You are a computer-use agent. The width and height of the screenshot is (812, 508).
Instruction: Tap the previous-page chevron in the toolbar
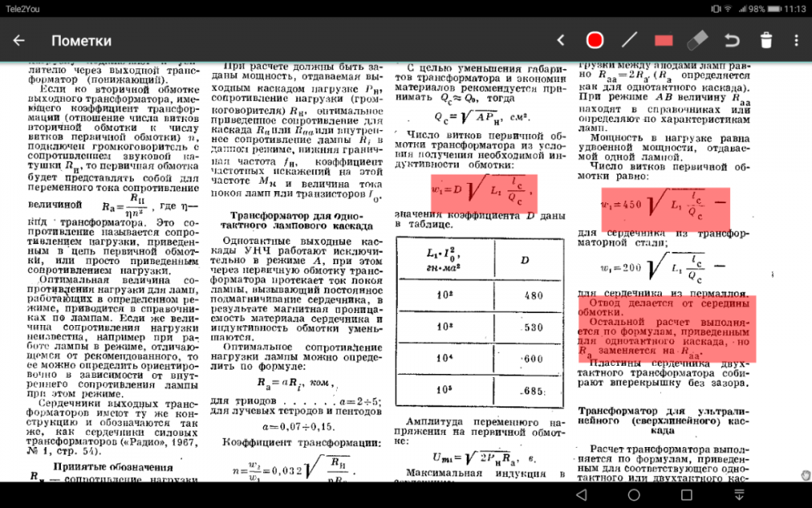click(559, 39)
